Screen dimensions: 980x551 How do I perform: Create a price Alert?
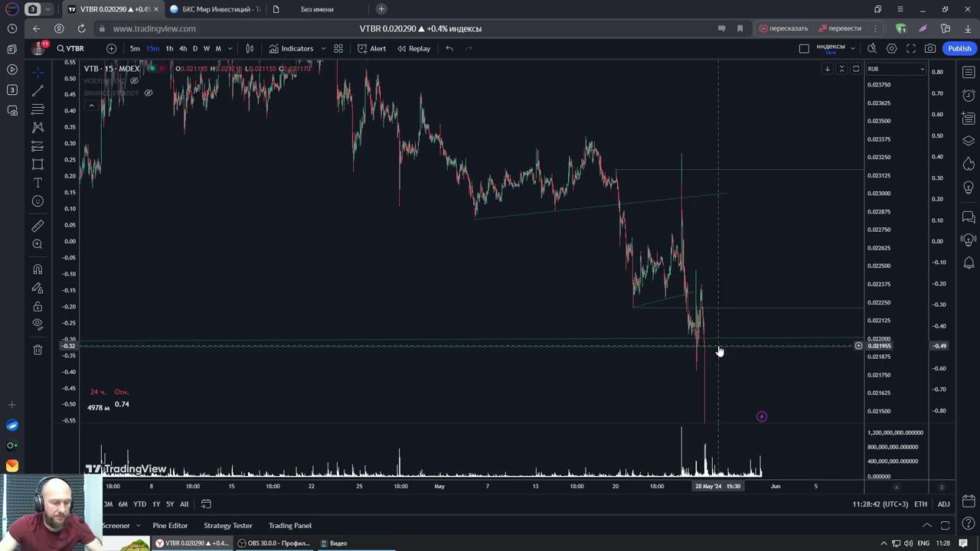372,48
